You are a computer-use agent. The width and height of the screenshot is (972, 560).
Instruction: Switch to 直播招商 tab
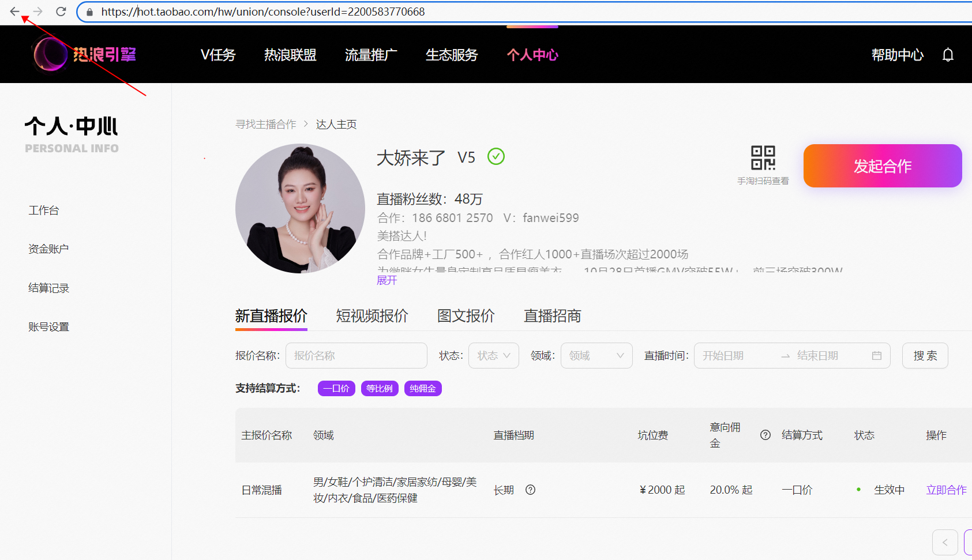(553, 315)
